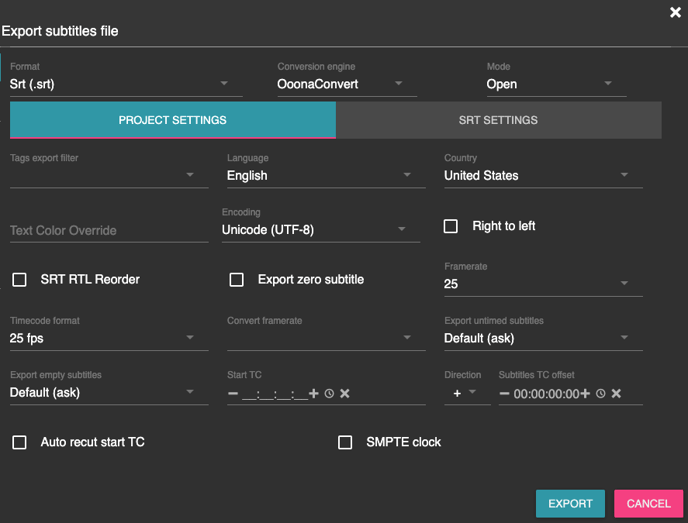Click the EXPORT button

(x=570, y=503)
